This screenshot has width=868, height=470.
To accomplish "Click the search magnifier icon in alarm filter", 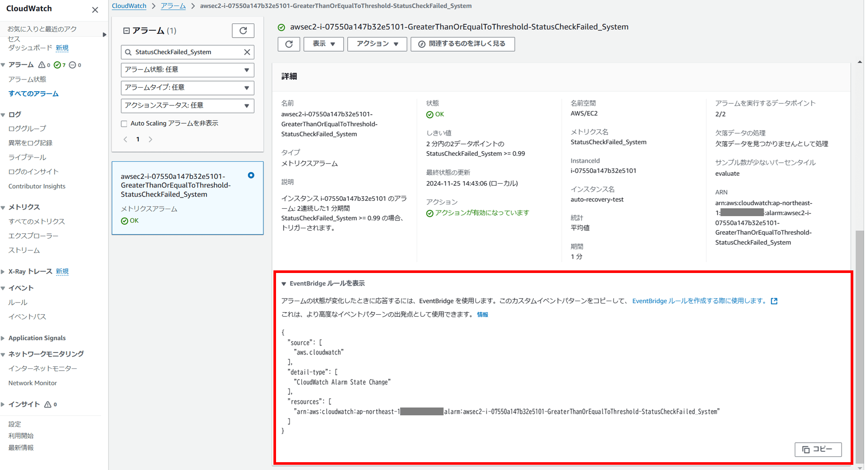I will coord(128,52).
